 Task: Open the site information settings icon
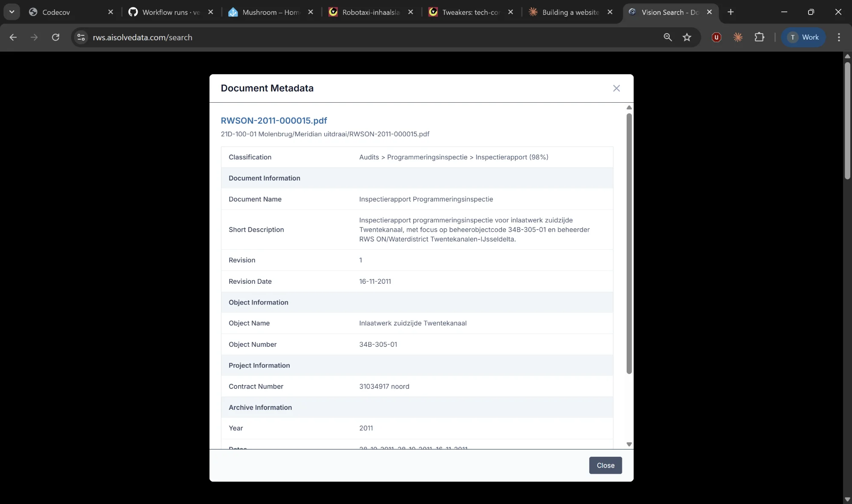[x=81, y=37]
